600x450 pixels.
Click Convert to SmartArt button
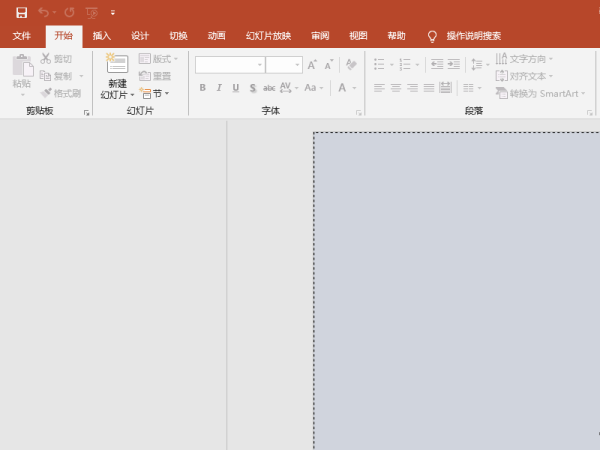539,92
